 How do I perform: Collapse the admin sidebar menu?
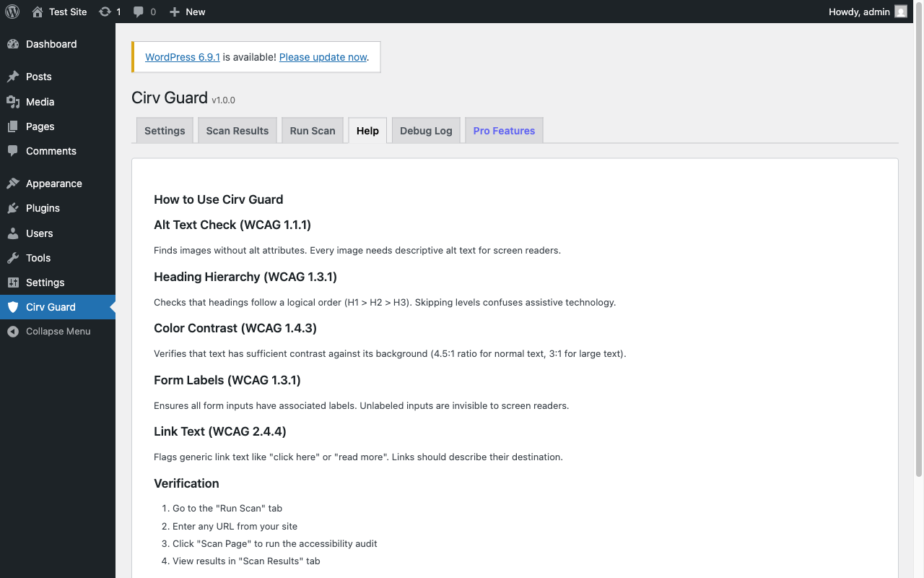[12, 331]
